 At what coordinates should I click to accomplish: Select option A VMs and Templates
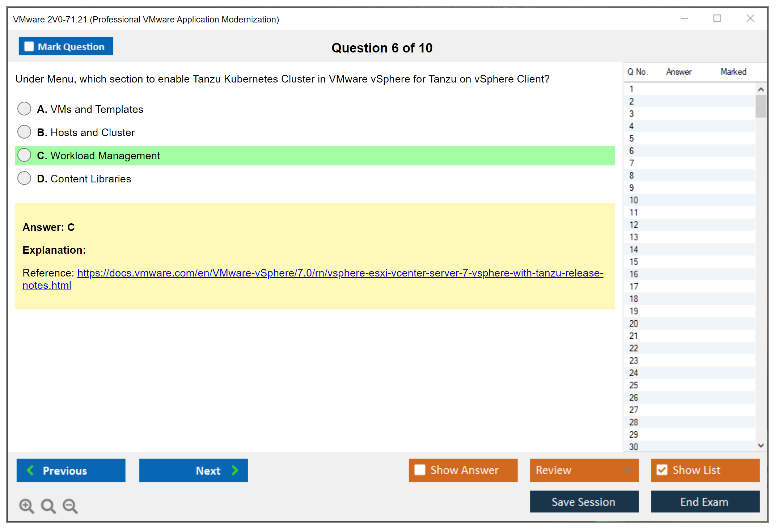(x=24, y=109)
